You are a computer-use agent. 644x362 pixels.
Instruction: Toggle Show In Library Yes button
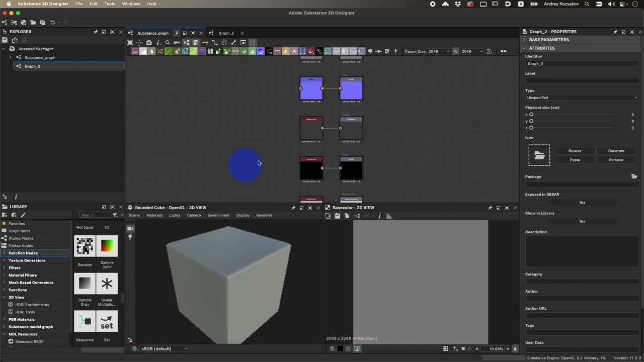pyautogui.click(x=582, y=221)
